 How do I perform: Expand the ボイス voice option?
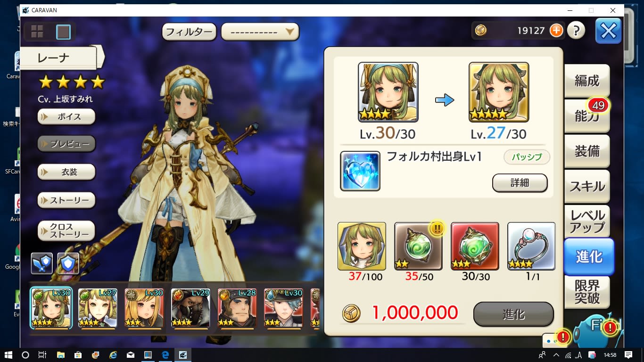point(66,117)
